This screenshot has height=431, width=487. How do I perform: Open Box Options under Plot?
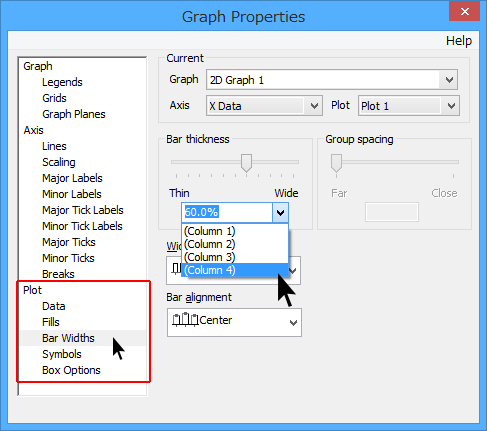71,370
